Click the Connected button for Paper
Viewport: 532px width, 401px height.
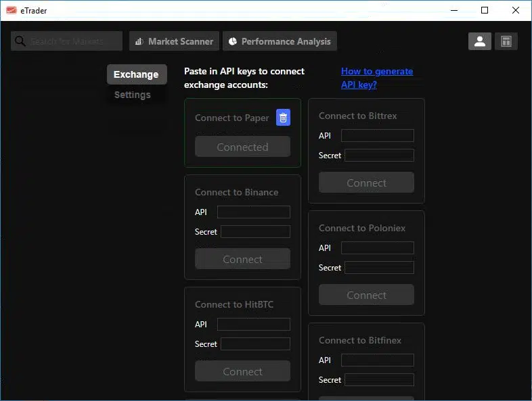(242, 147)
